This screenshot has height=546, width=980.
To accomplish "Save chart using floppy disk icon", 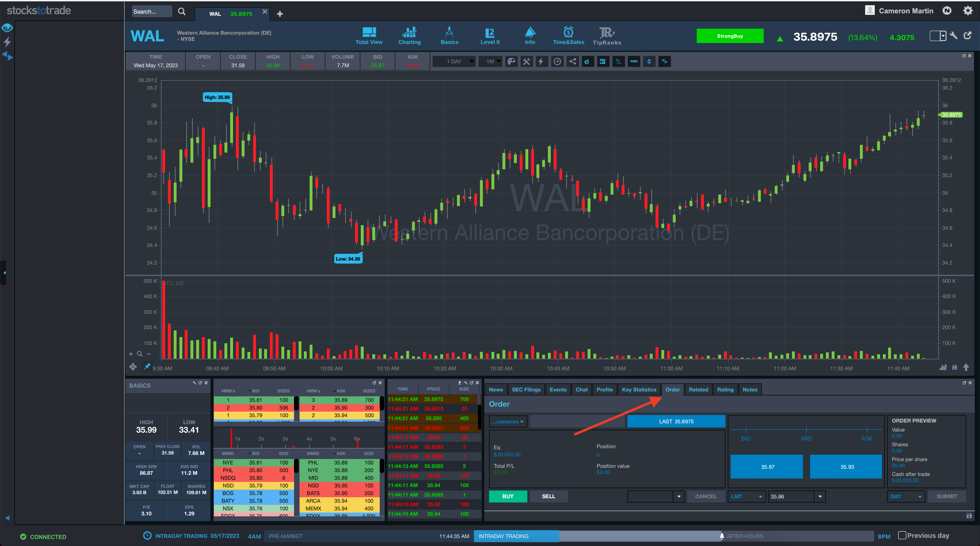I will click(x=954, y=367).
